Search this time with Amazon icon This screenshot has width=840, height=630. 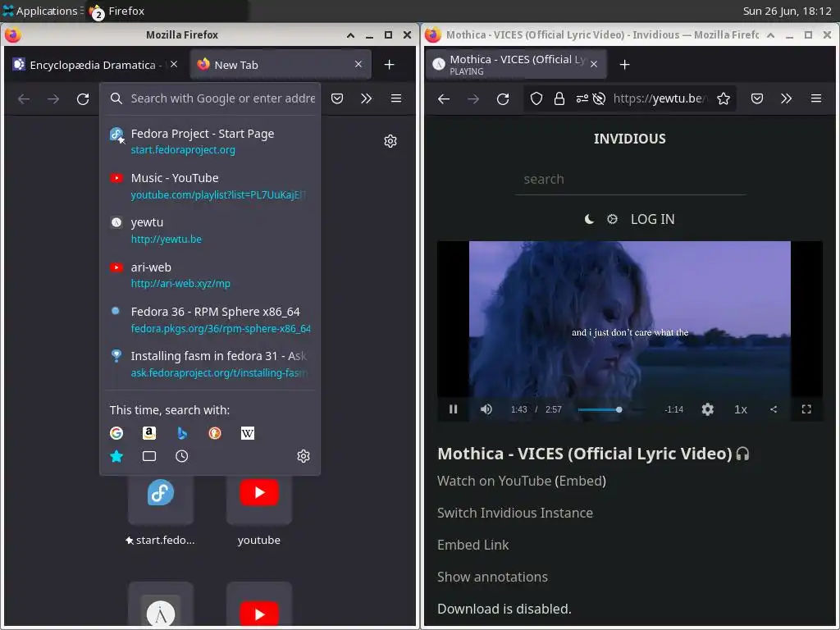pyautogui.click(x=149, y=433)
